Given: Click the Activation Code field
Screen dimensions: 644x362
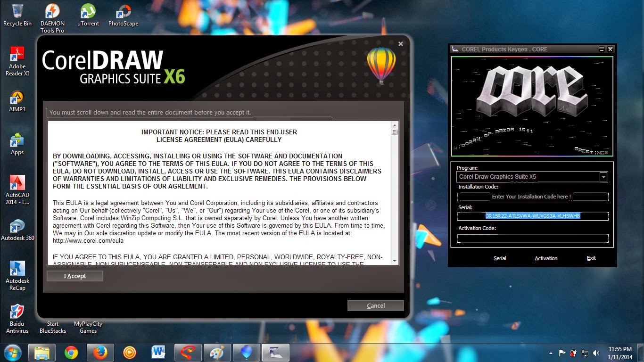Looking at the screenshot, I should [x=533, y=239].
